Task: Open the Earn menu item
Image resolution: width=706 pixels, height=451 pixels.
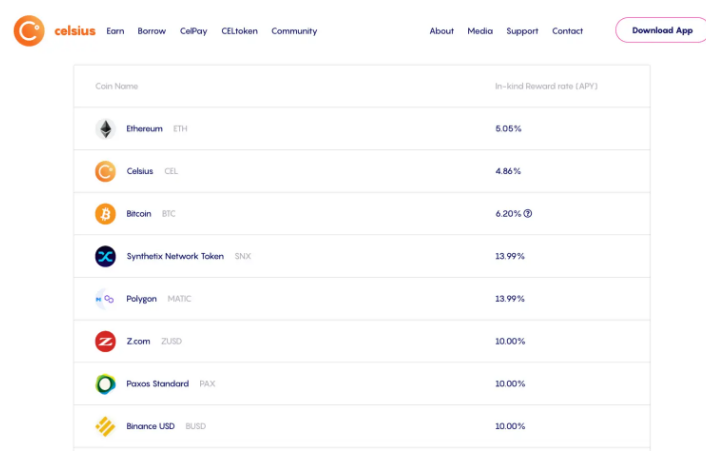Action: pos(115,31)
